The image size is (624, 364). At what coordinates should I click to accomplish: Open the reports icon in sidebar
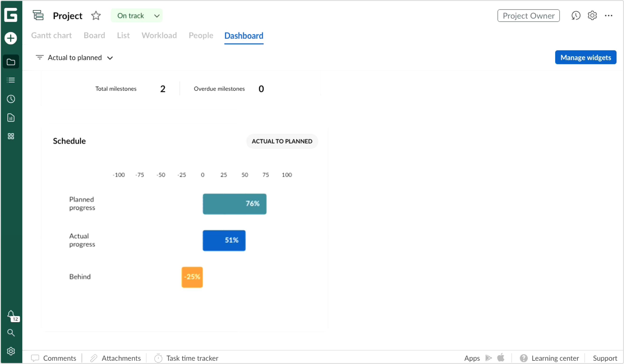[11, 118]
